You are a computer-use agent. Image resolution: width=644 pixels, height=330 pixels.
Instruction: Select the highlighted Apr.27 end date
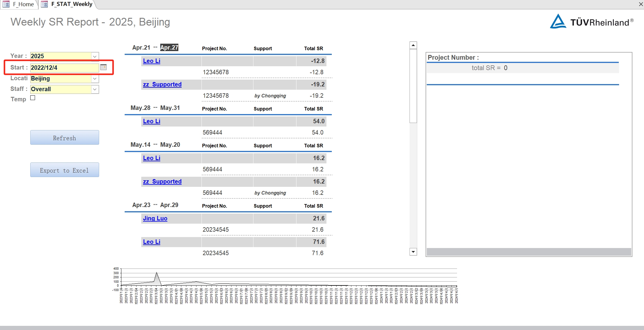[x=169, y=48]
